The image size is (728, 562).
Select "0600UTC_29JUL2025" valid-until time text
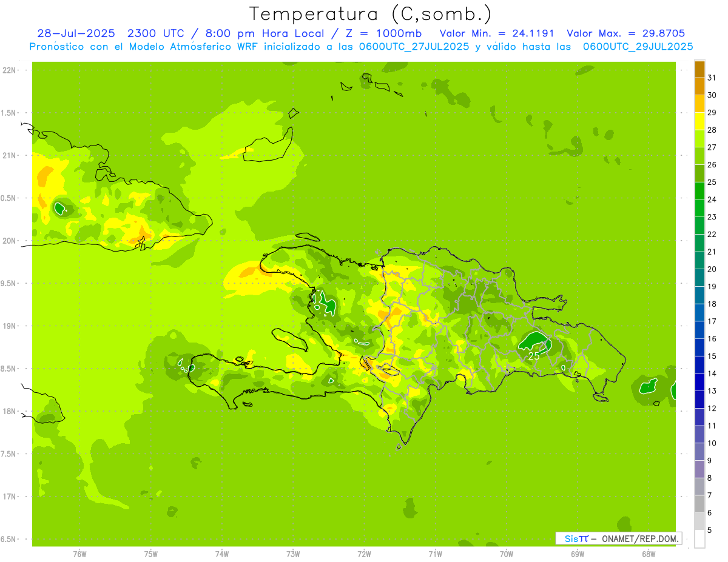click(x=638, y=47)
